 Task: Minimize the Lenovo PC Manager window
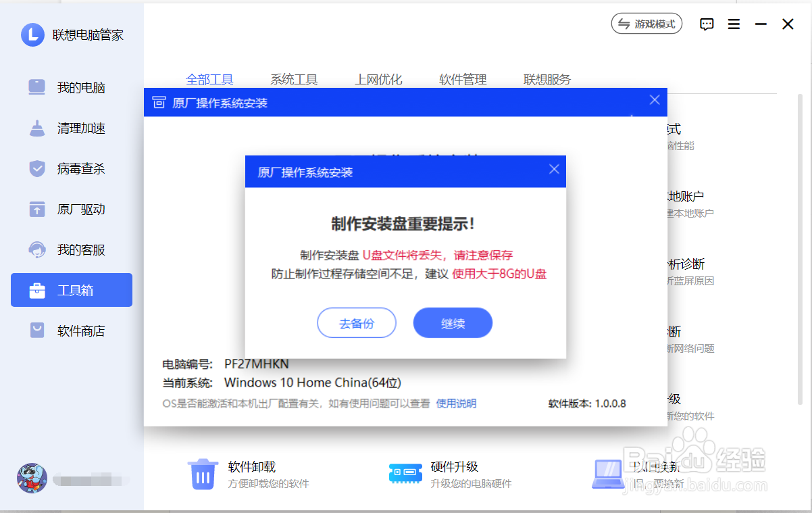pyautogui.click(x=761, y=24)
